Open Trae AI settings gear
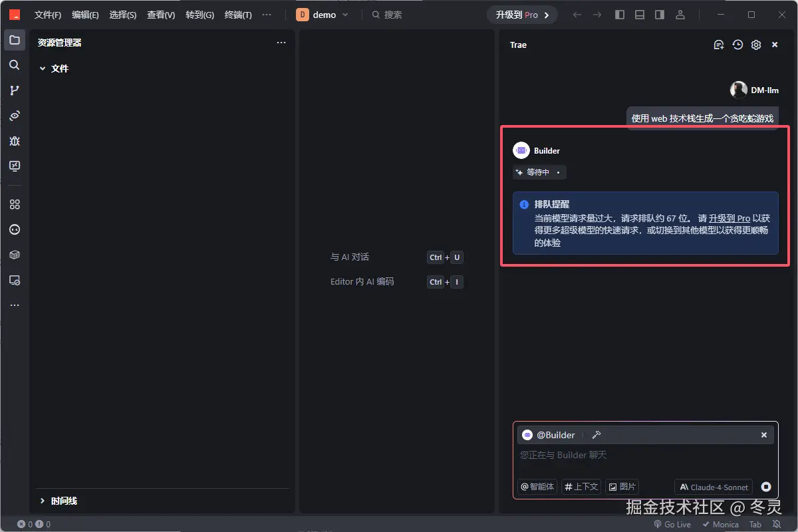Screen dimensions: 798x532 tap(755, 45)
